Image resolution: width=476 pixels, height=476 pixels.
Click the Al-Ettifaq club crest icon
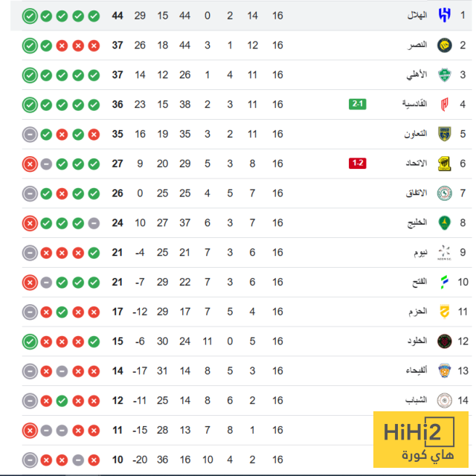click(x=444, y=193)
